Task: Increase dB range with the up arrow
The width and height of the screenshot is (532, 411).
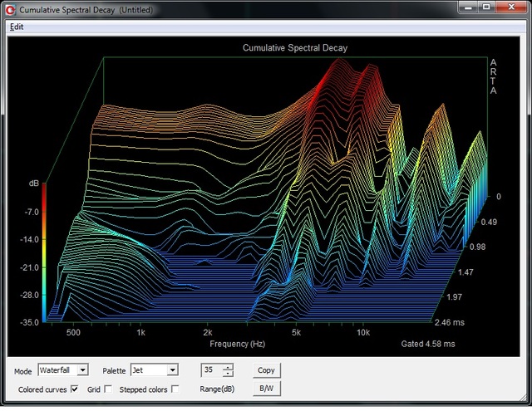Action: [229, 367]
